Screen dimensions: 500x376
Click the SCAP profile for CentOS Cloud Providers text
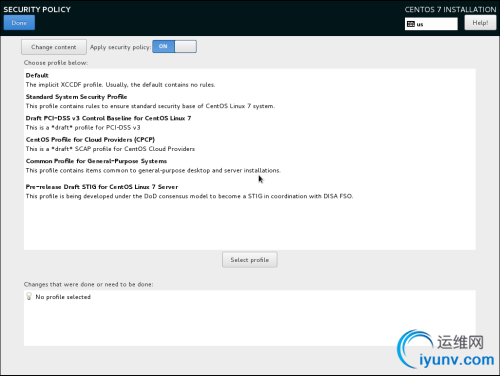pos(110,149)
